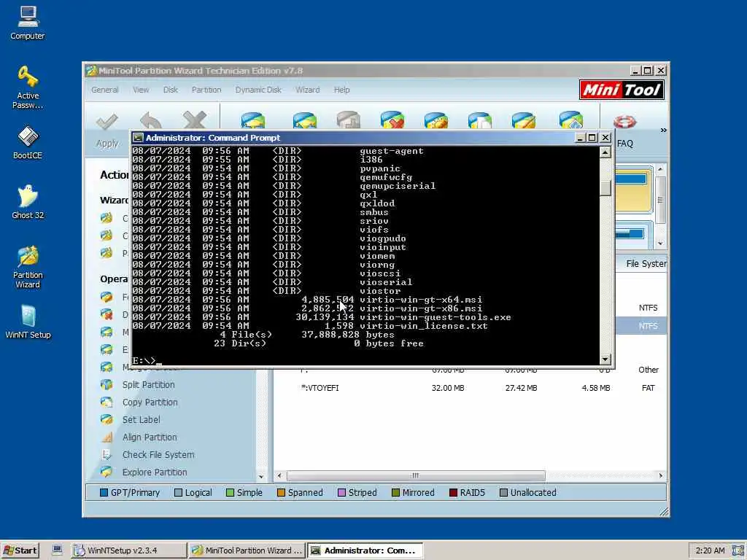
Task: Click the Start button
Action: (20, 551)
